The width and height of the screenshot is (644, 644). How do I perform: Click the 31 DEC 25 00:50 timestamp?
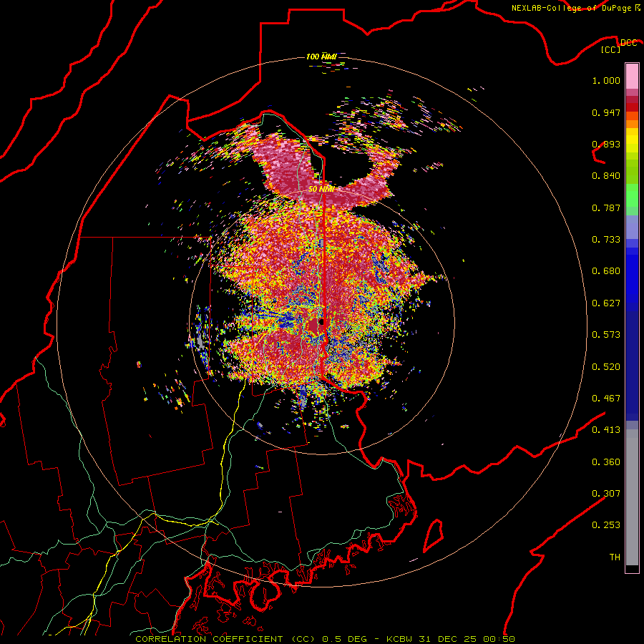(x=467, y=639)
